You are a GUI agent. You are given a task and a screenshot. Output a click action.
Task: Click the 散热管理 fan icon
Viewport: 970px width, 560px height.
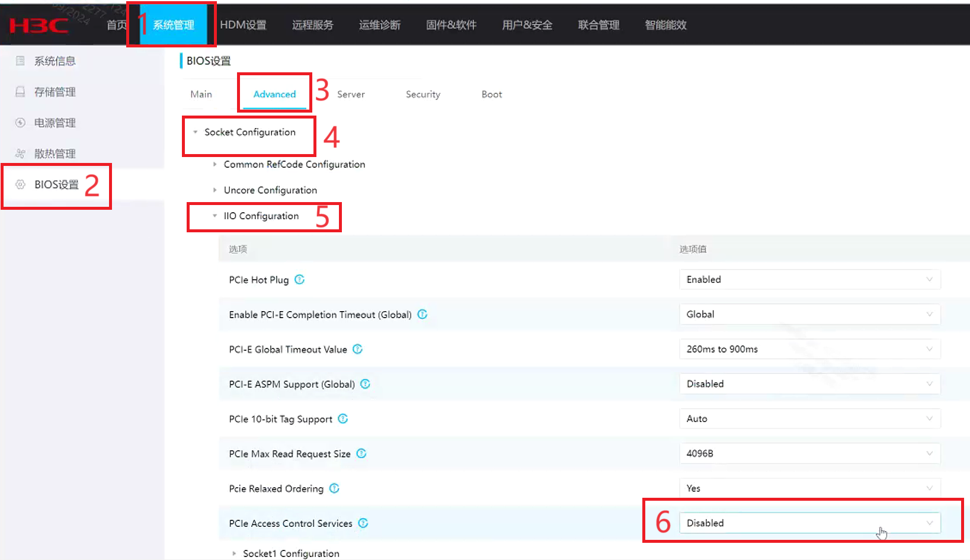[x=20, y=153]
